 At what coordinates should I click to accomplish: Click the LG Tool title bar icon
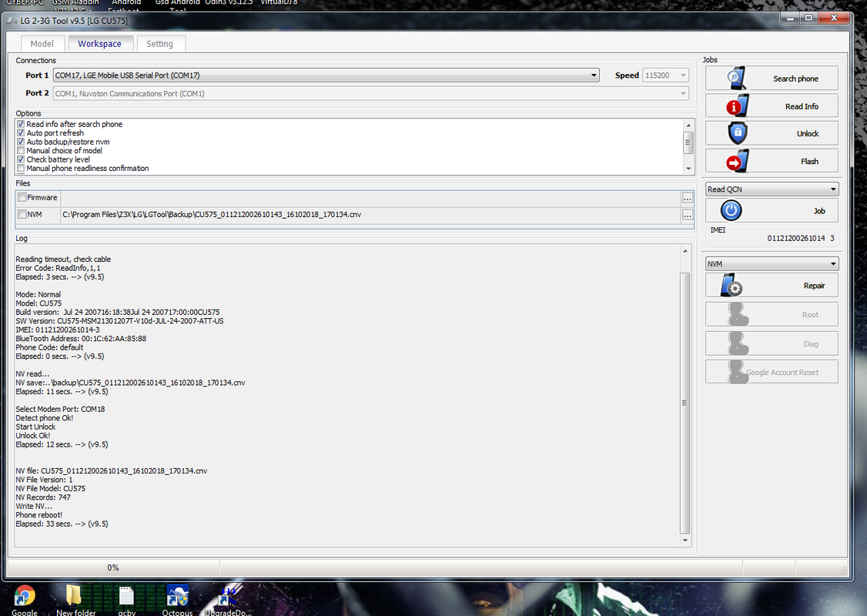(x=12, y=21)
